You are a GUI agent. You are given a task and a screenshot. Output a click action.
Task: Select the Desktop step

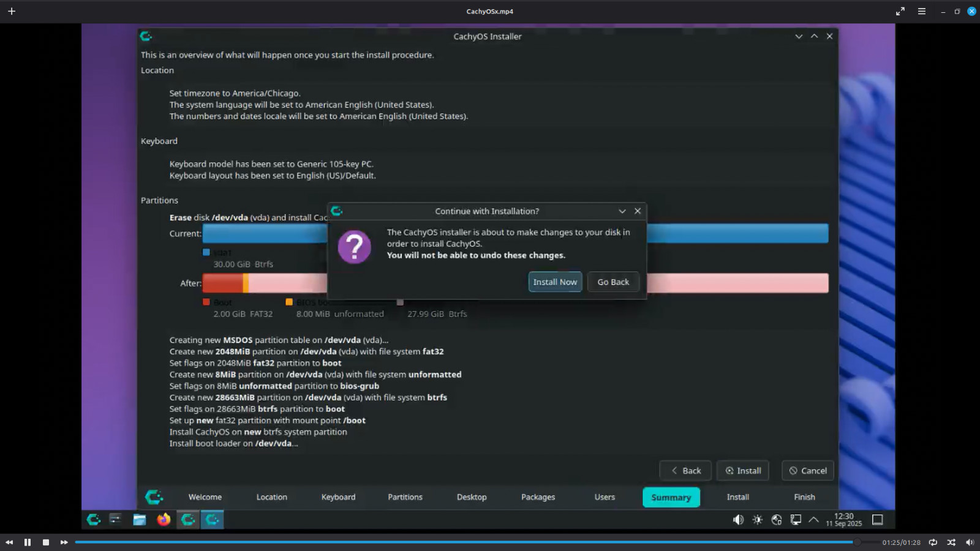472,497
